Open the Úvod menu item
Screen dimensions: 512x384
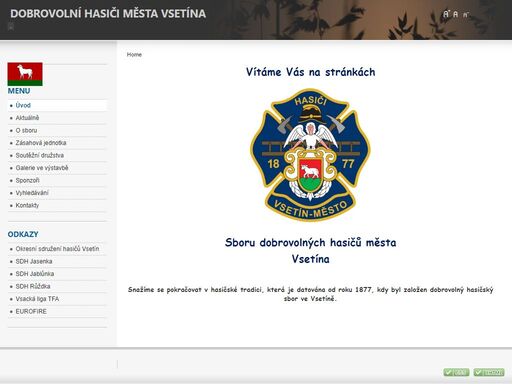coord(23,105)
